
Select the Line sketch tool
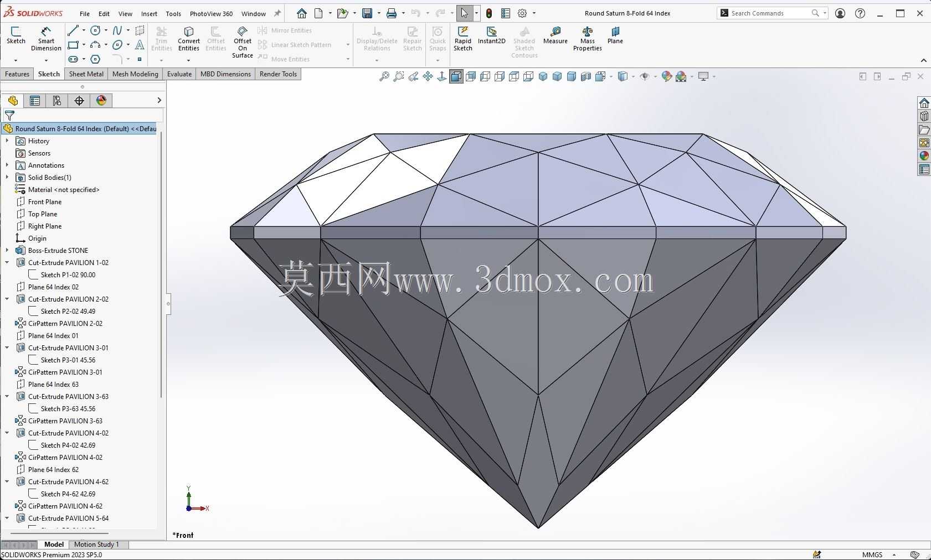pyautogui.click(x=73, y=30)
